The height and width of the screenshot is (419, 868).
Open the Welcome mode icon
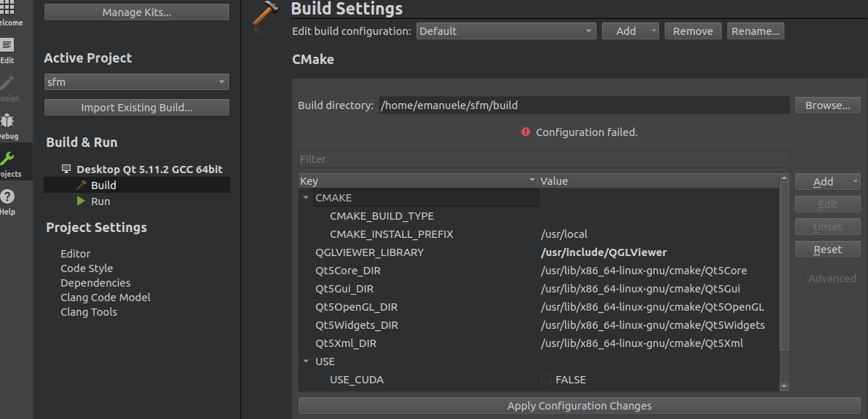[x=9, y=9]
